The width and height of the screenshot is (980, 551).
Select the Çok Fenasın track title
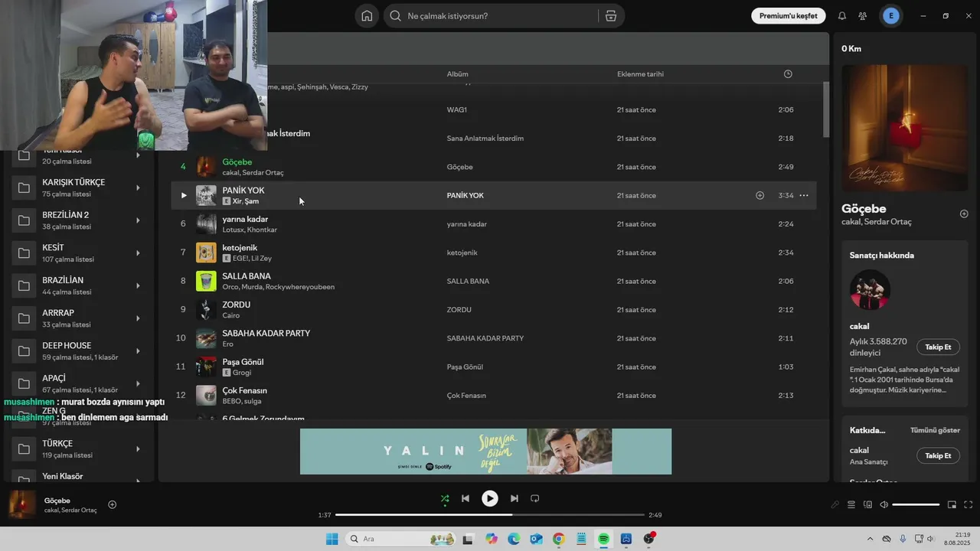pyautogui.click(x=245, y=390)
